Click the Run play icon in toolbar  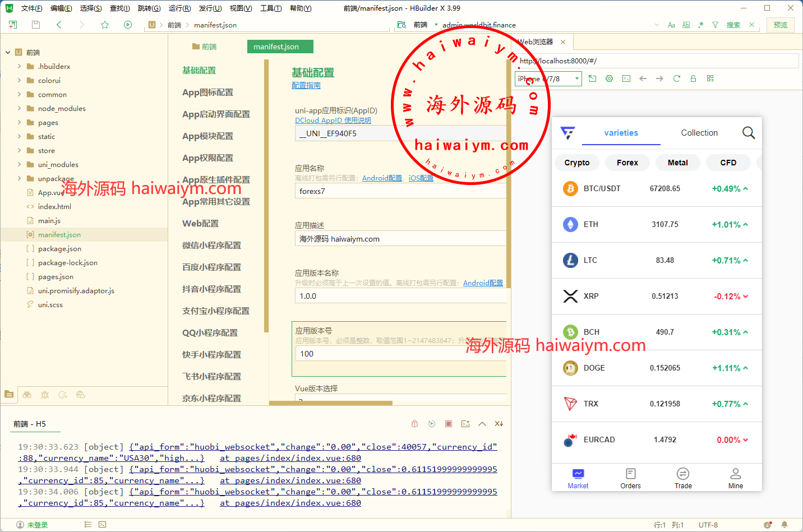pyautogui.click(x=128, y=25)
